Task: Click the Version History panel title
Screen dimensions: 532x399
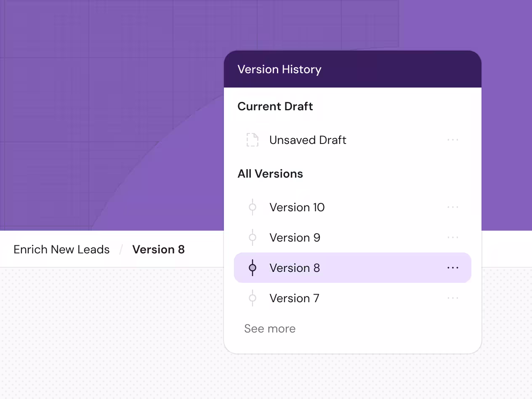Action: coord(279,69)
